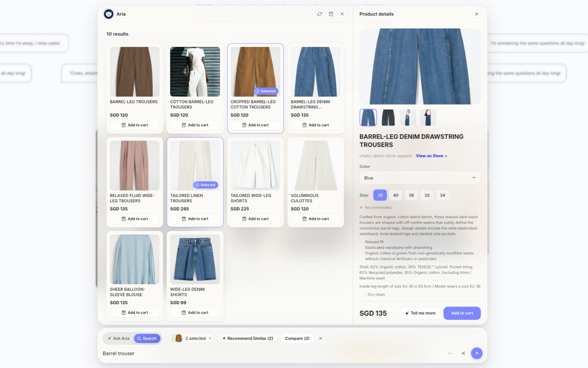Image resolution: width=588 pixels, height=368 pixels.
Task: Select the first blue trousers thumbnail
Action: coord(368,118)
